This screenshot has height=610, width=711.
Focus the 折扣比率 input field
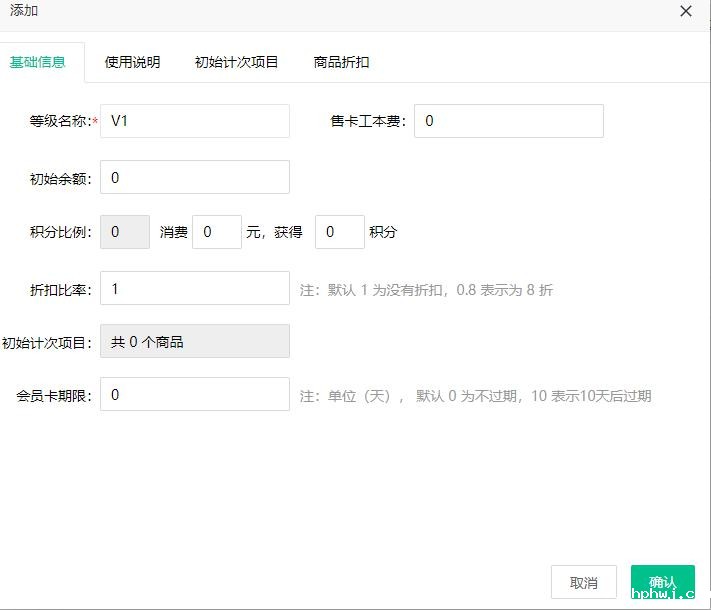(195, 288)
